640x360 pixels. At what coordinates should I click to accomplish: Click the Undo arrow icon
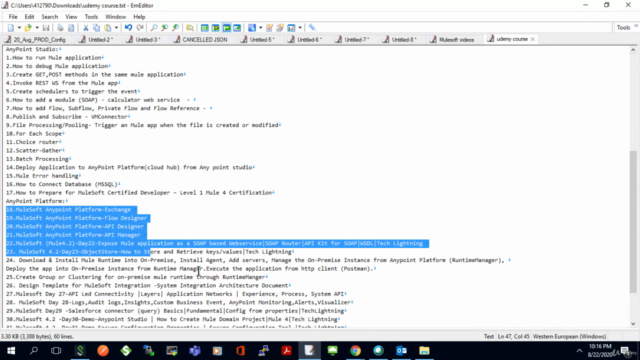tap(129, 28)
